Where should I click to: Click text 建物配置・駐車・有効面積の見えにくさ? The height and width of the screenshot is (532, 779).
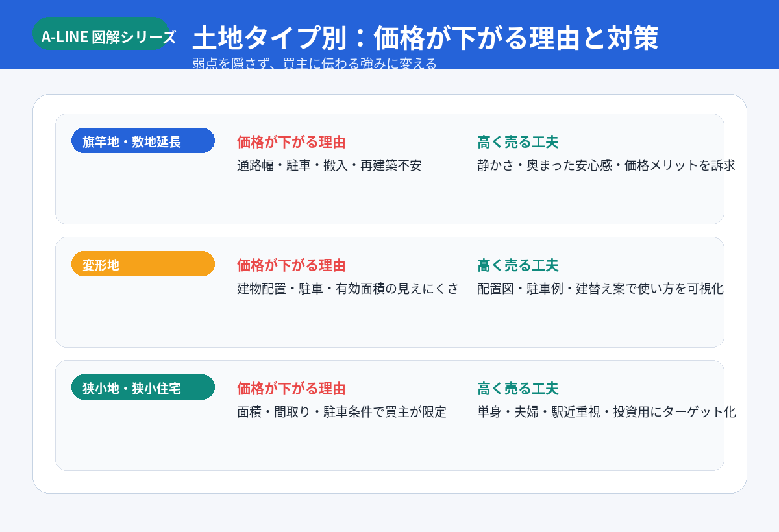pos(348,289)
